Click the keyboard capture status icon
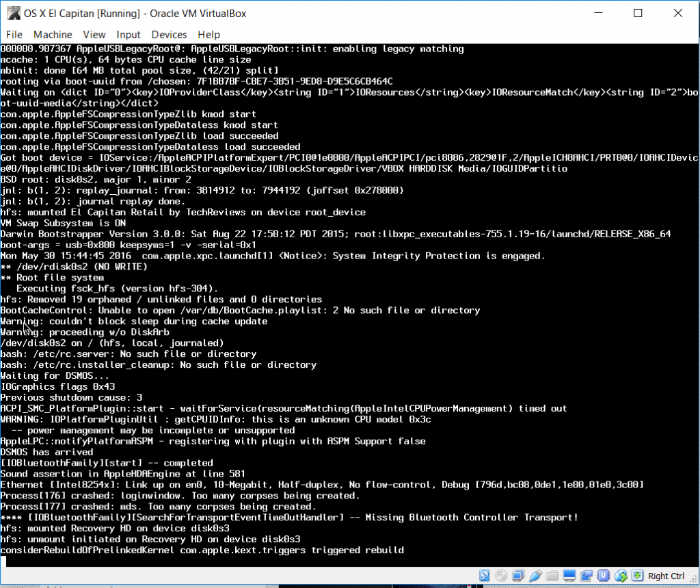The height and width of the screenshot is (588, 700). [638, 576]
